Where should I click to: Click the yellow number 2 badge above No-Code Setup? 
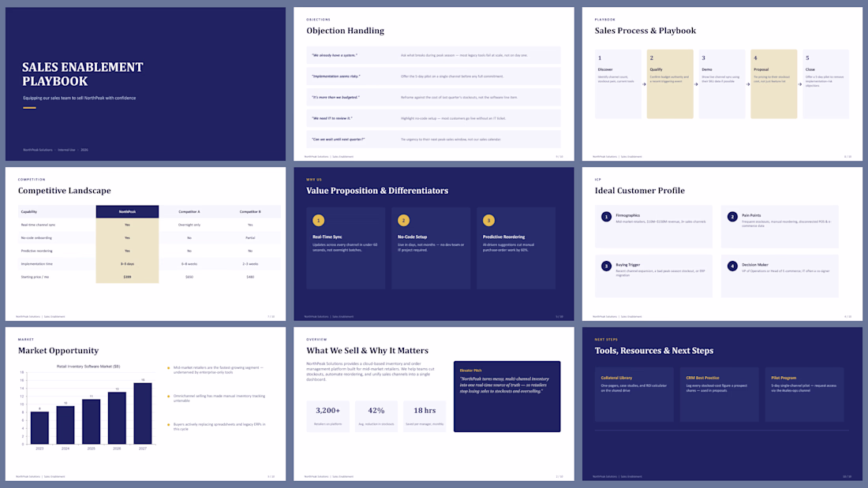tap(403, 220)
